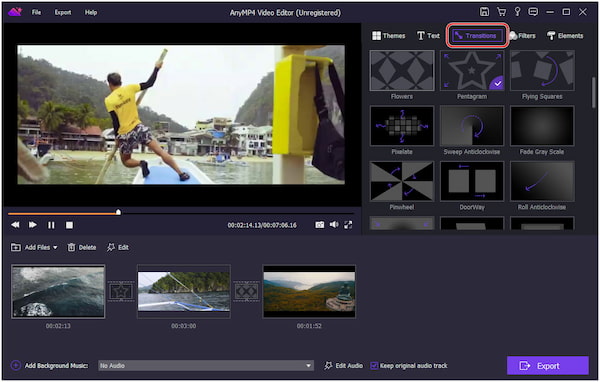The image size is (600, 382).
Task: Switch to the Filters tab
Action: (x=522, y=36)
